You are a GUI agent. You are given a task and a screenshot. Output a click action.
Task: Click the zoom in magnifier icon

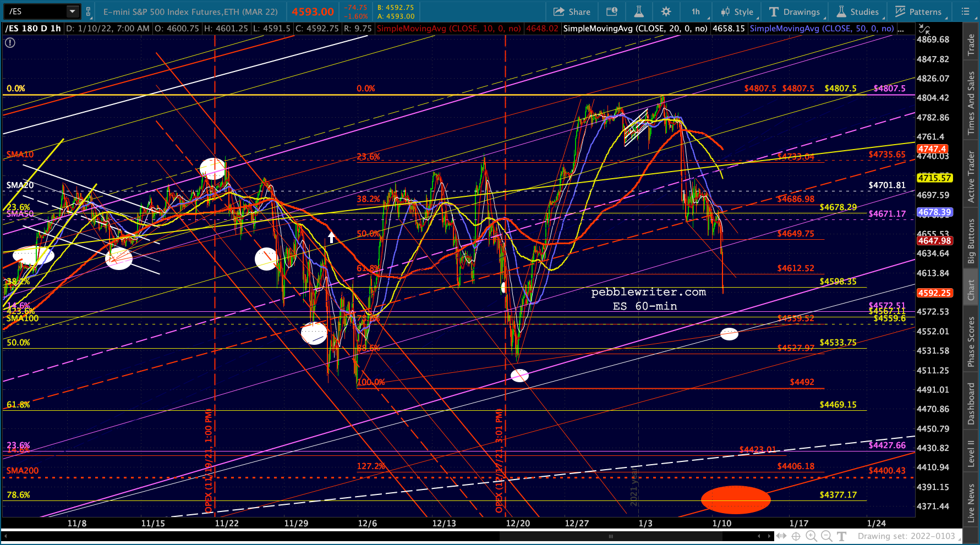coord(811,536)
